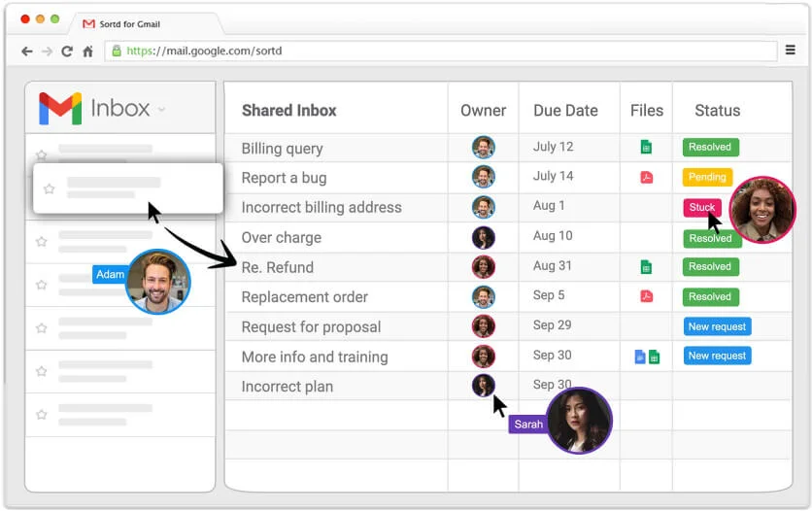This screenshot has width=812, height=511.
Task: Change the Pending status for Report a bug
Action: click(706, 177)
